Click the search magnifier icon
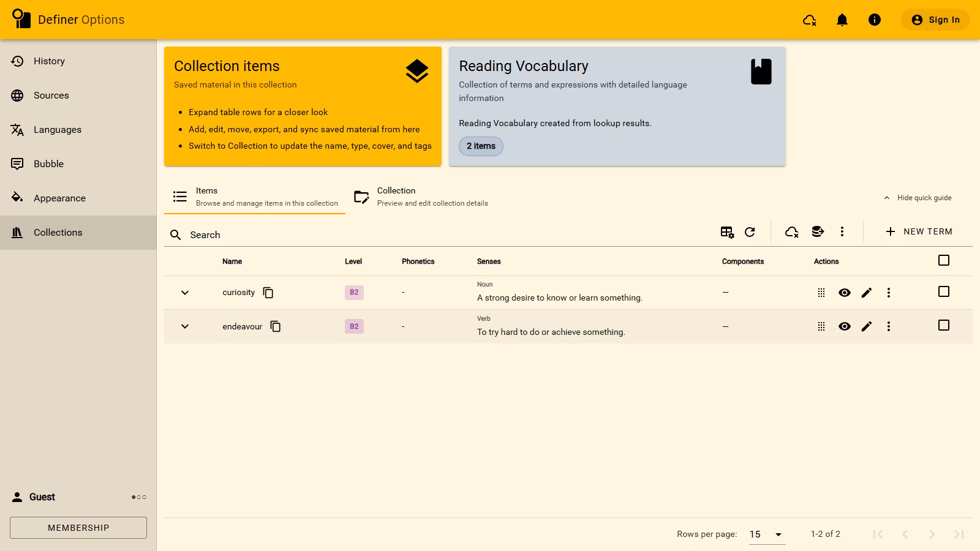 tap(176, 235)
